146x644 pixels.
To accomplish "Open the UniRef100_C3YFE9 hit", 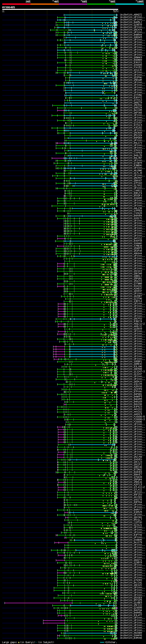I will tap(131, 153).
